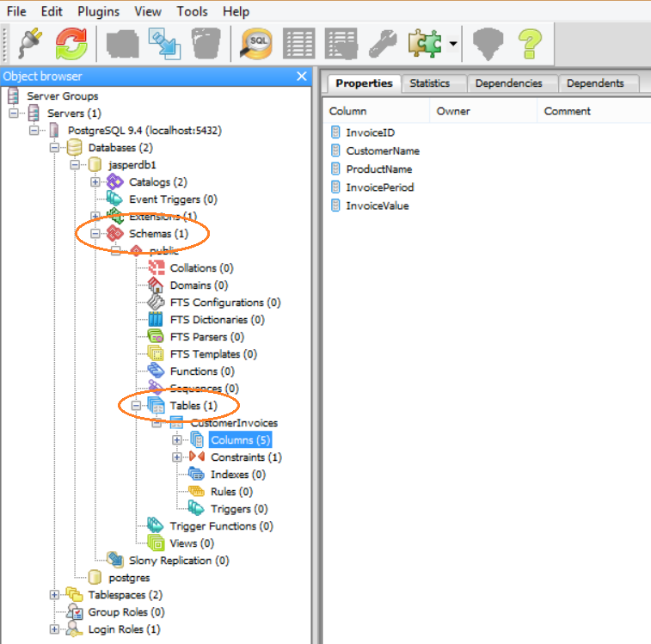Open the plugins dropdown arrow

(453, 43)
